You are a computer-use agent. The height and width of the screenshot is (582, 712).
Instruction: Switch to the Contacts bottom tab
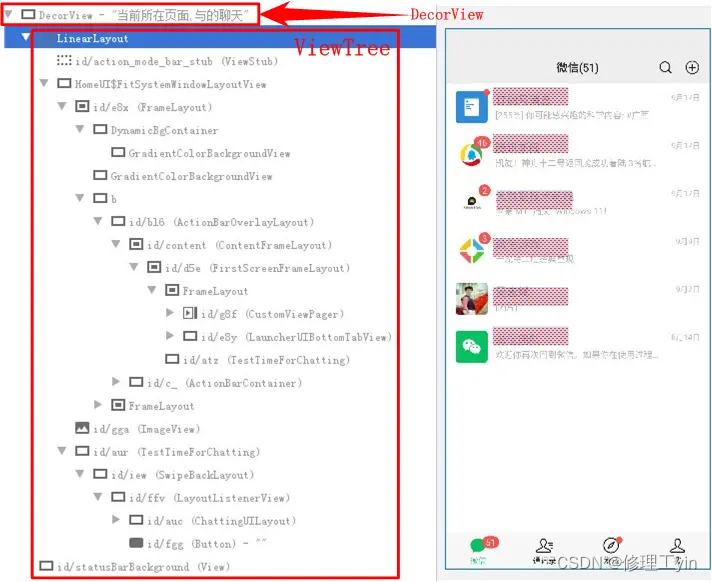pos(544,551)
